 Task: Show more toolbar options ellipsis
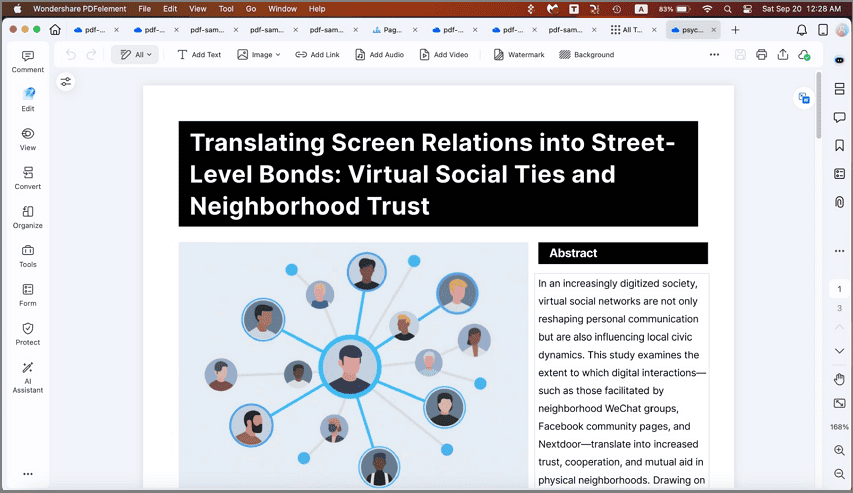click(714, 54)
